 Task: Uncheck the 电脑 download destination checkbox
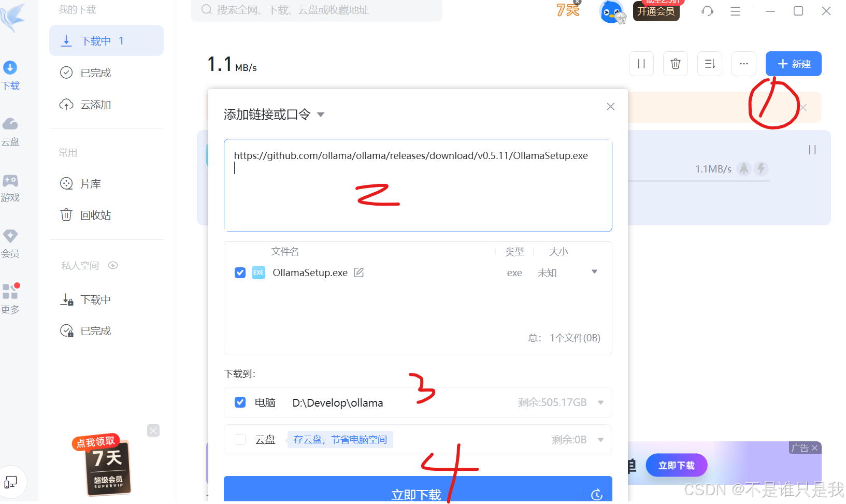click(240, 402)
